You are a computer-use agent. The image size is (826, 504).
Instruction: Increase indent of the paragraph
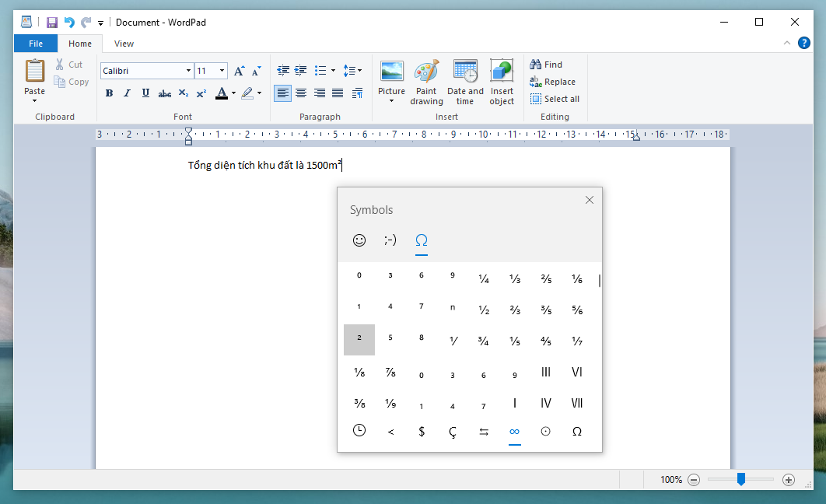[x=301, y=71]
